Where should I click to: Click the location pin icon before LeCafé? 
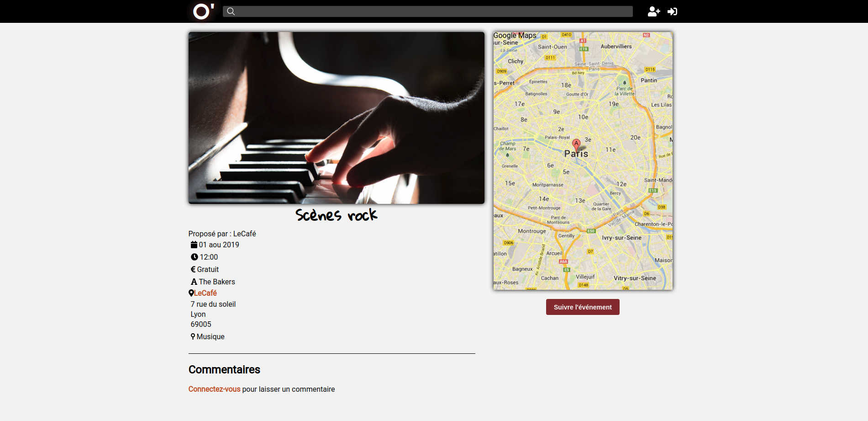pyautogui.click(x=191, y=293)
